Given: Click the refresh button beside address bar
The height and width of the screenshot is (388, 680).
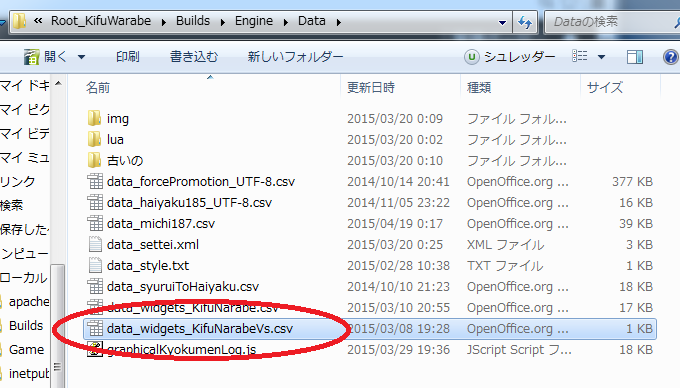Looking at the screenshot, I should (x=525, y=22).
